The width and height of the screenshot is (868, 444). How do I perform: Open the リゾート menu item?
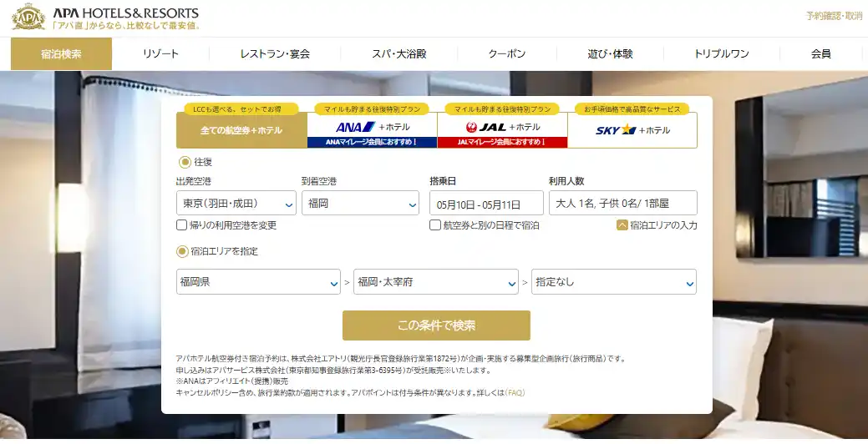tap(160, 54)
